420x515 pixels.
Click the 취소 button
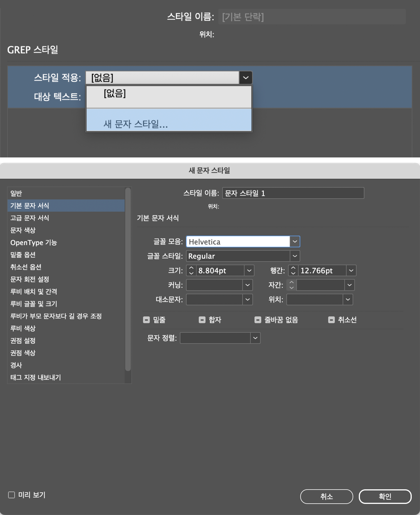tap(326, 496)
